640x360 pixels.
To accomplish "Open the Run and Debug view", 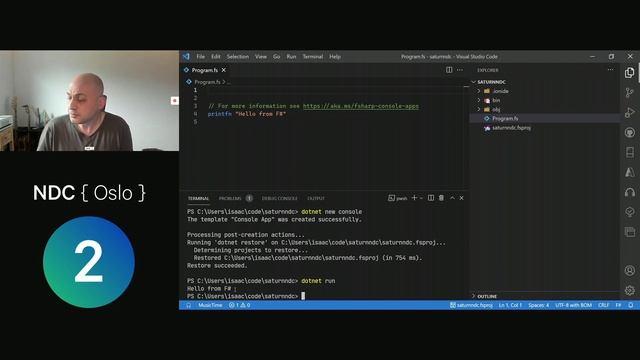I will point(629,112).
